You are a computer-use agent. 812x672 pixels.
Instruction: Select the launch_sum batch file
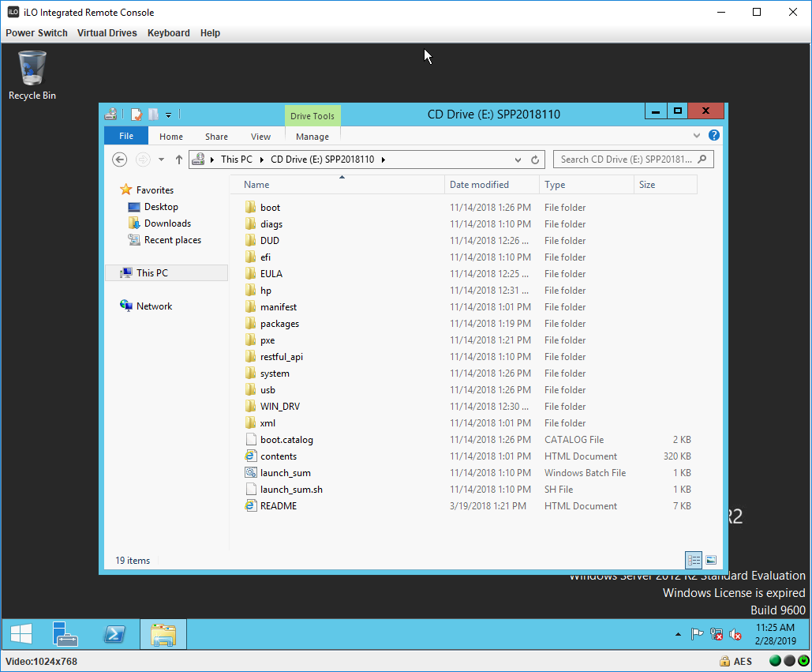(285, 473)
